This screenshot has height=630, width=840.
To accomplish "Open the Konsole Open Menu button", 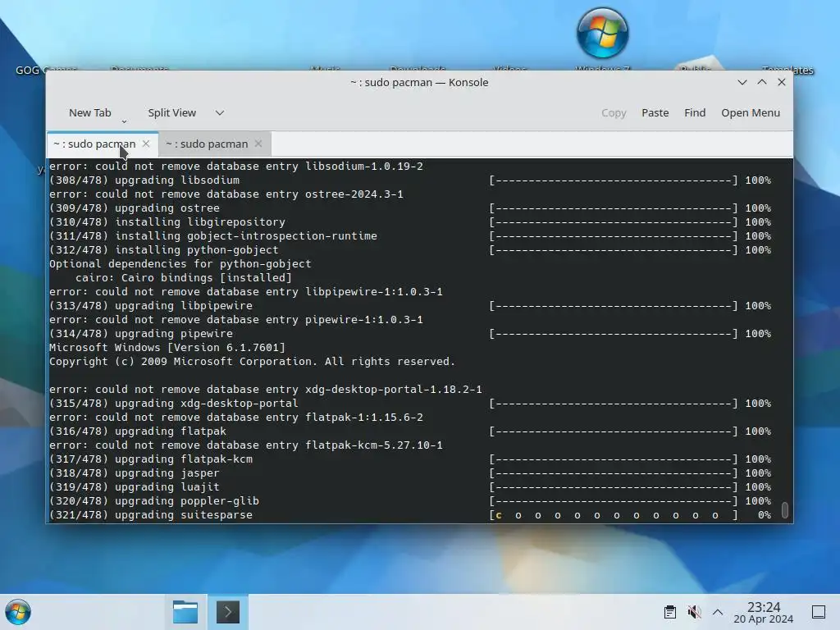I will pyautogui.click(x=751, y=113).
